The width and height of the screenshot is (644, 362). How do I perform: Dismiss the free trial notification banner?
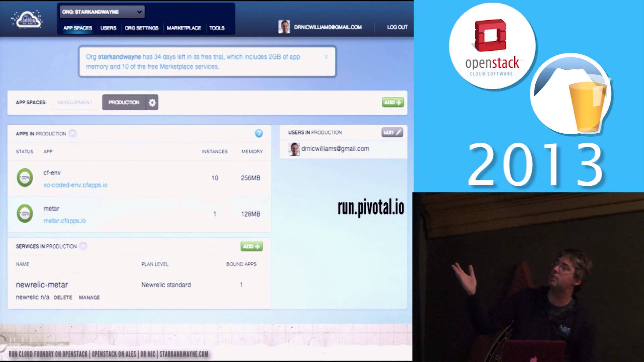tap(326, 56)
